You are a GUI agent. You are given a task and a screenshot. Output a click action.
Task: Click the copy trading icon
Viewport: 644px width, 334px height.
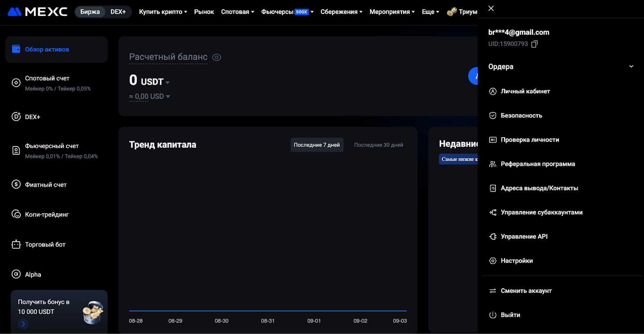click(x=16, y=214)
